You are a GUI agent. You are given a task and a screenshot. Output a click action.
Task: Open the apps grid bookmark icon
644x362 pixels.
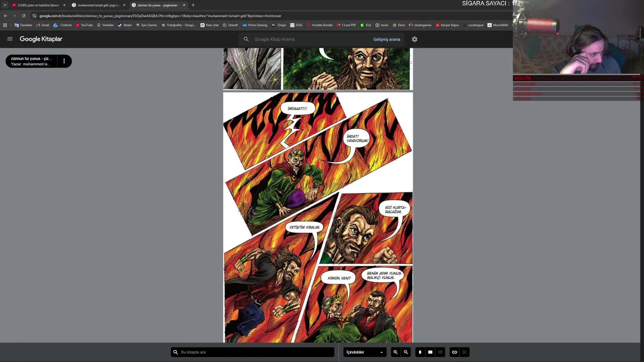[x=5, y=25]
